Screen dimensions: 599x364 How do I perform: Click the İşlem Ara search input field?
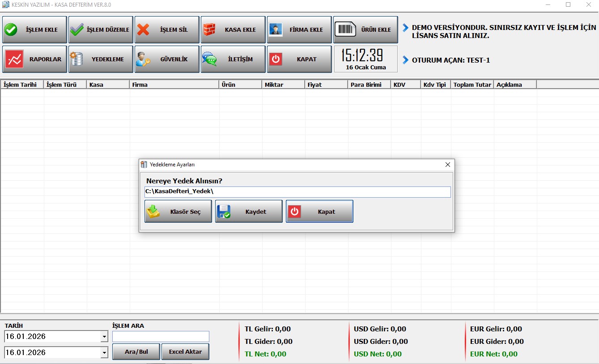pos(161,337)
